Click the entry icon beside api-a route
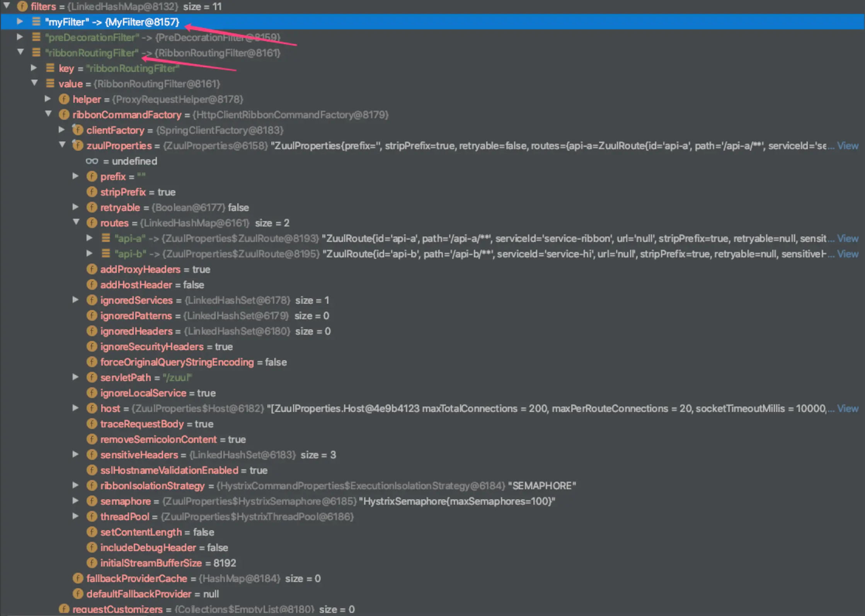Viewport: 865px width, 616px height. coord(106,238)
